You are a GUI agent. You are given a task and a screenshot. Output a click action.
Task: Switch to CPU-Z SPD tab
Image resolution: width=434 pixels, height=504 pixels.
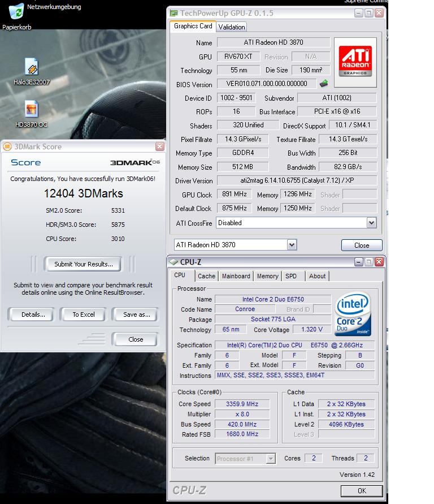pos(291,276)
